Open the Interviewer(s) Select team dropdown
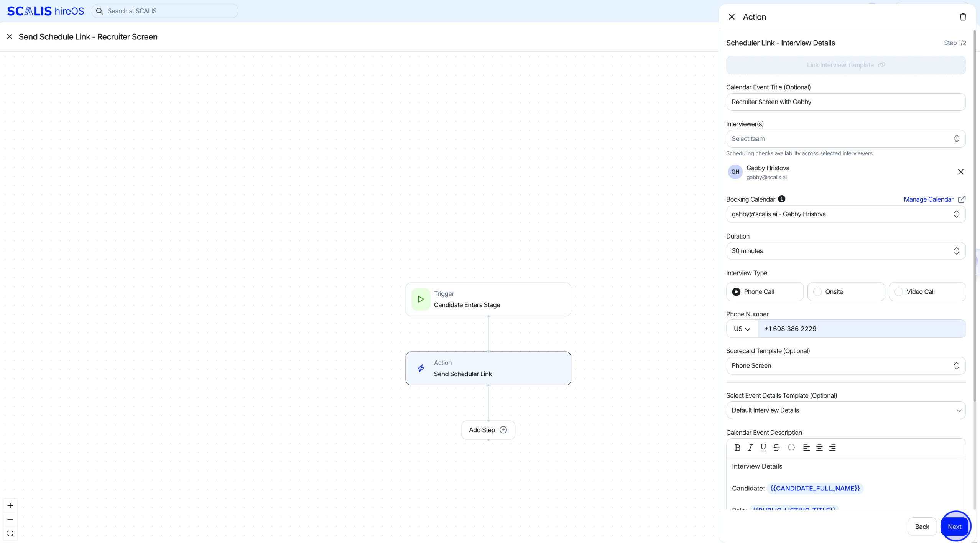The image size is (980, 543). coord(846,139)
